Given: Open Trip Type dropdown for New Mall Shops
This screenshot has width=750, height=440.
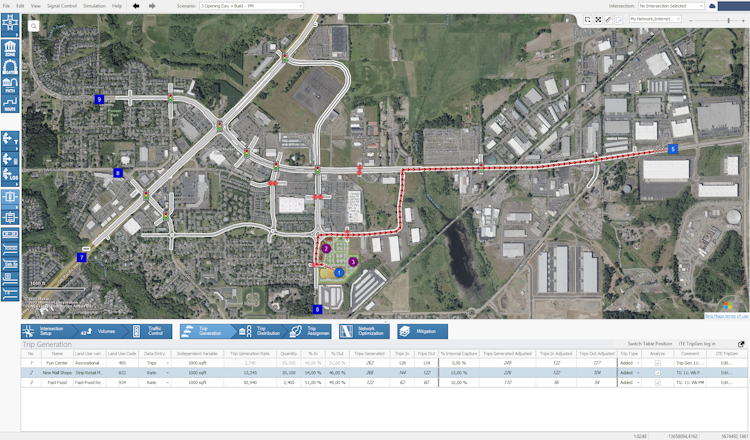Looking at the screenshot, I should [x=638, y=373].
